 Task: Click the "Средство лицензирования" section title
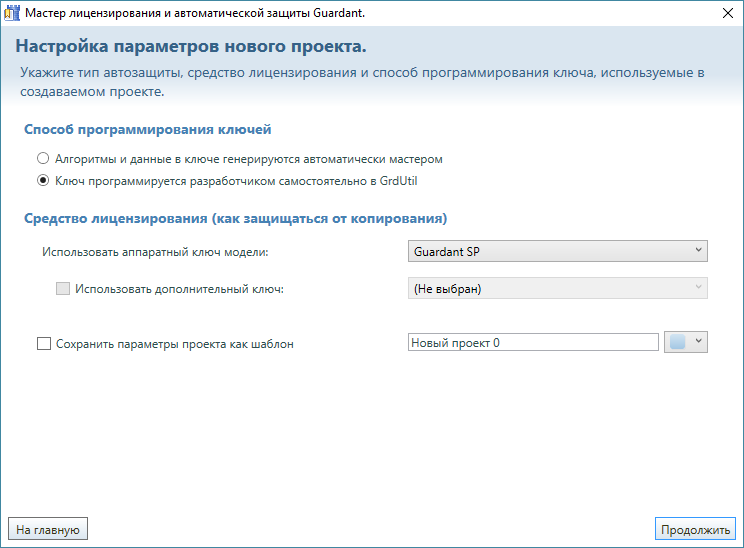tap(235, 218)
